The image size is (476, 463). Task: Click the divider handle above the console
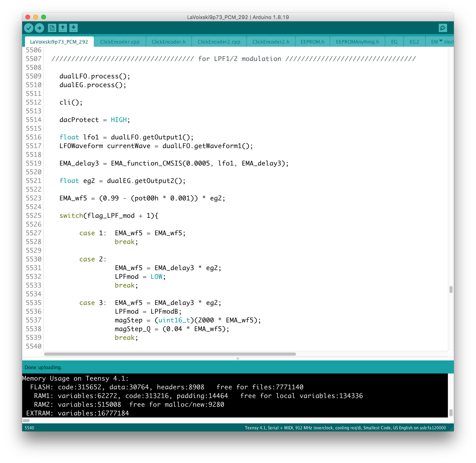click(238, 359)
